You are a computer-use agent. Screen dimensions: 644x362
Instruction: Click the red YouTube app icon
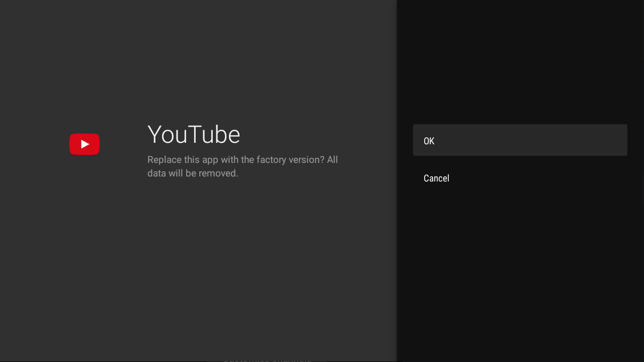[85, 144]
